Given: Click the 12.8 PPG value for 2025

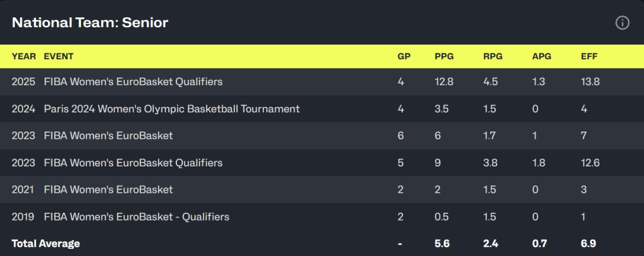Looking at the screenshot, I should 444,82.
